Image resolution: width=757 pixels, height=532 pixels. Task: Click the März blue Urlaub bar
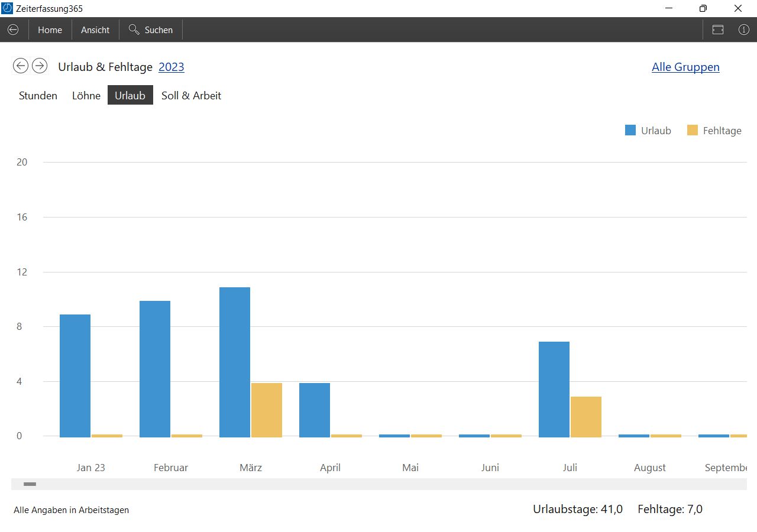coord(235,362)
